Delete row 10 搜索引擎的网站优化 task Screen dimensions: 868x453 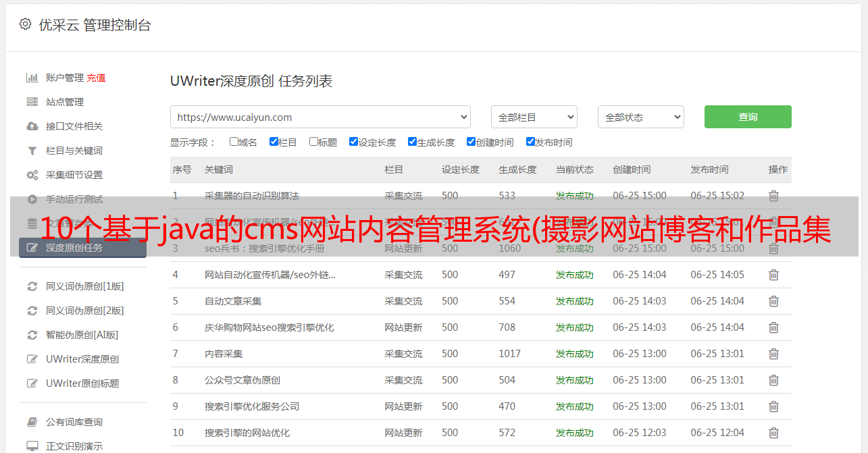(x=774, y=433)
